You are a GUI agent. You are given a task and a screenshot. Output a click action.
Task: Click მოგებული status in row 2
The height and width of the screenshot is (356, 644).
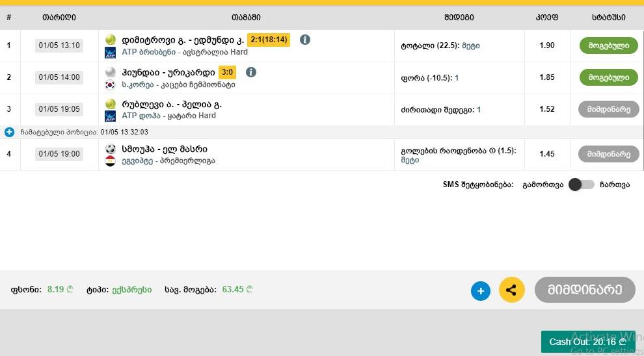(x=609, y=77)
